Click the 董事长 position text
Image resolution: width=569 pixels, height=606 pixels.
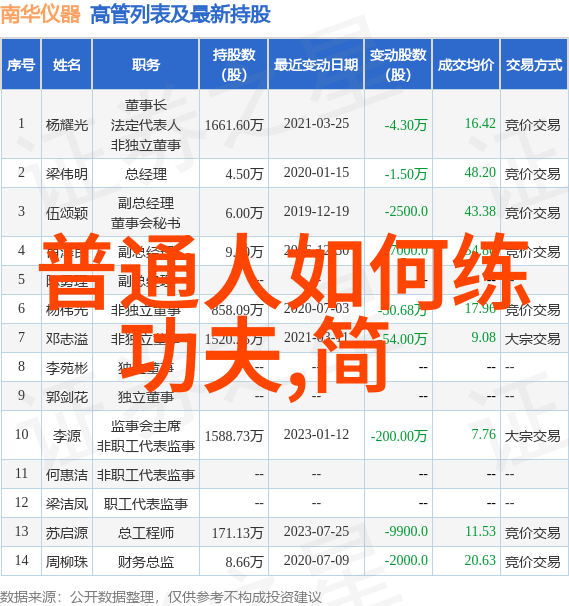[x=146, y=105]
